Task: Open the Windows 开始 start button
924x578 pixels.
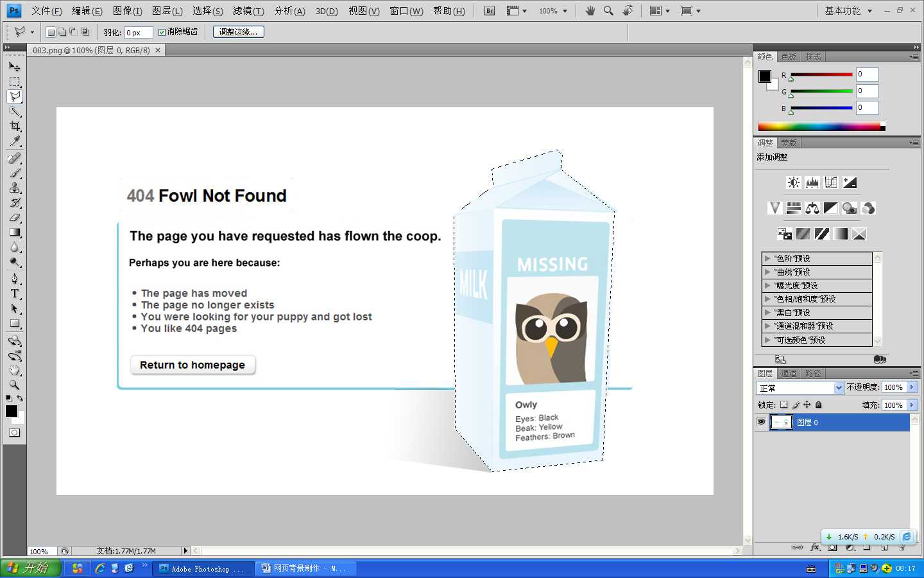Action: point(30,568)
